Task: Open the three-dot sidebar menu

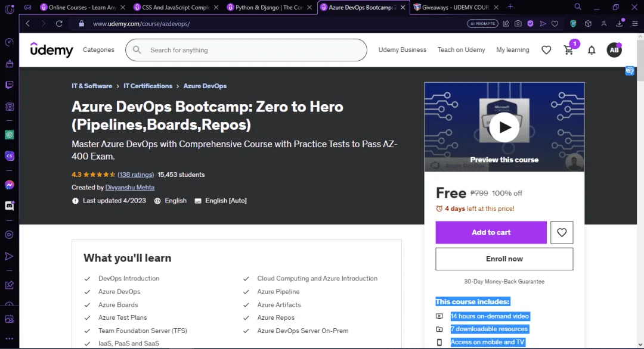Action: point(9,339)
